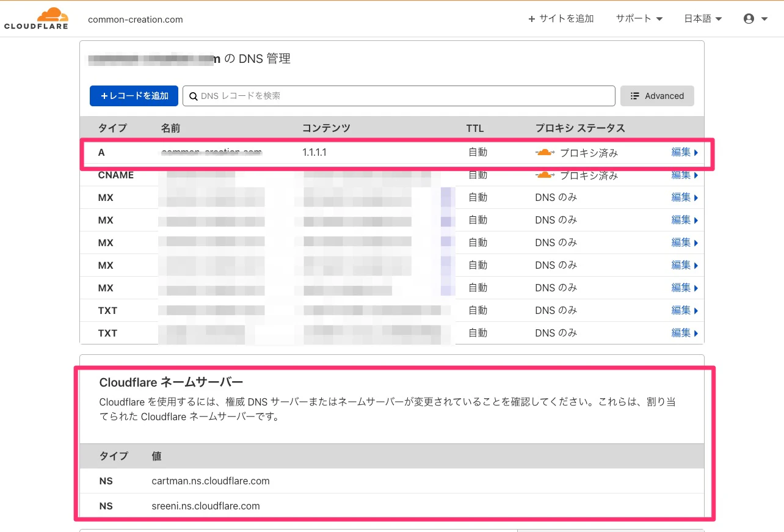Viewport: 784px width, 532px height.
Task: Open the 日本語 language dropdown
Action: click(703, 19)
